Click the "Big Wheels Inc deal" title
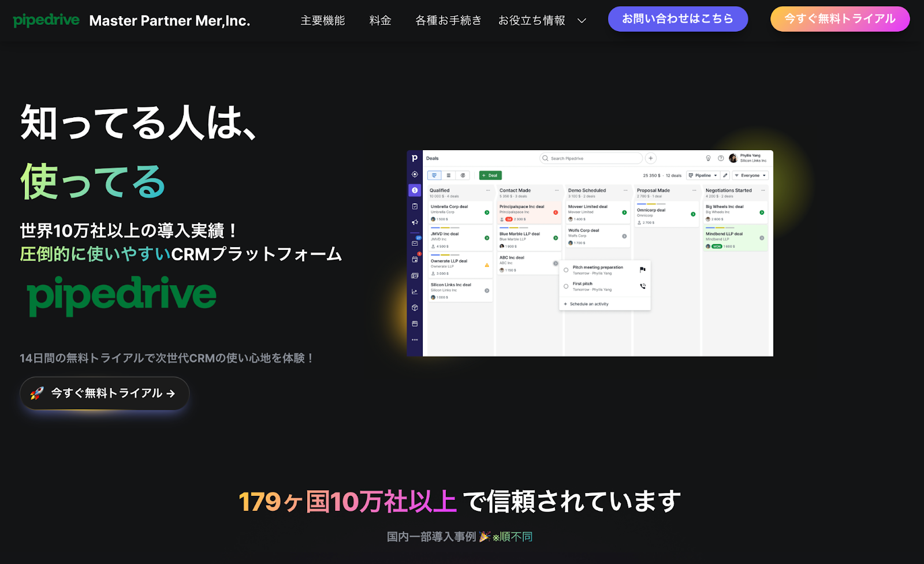Image resolution: width=924 pixels, height=564 pixels. [725, 207]
